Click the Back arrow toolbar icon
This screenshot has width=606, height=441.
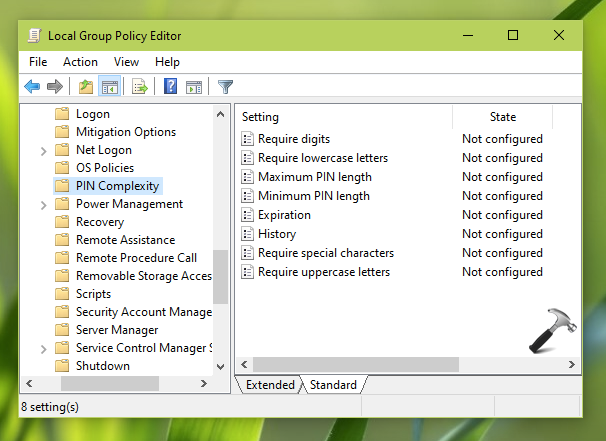(32, 87)
